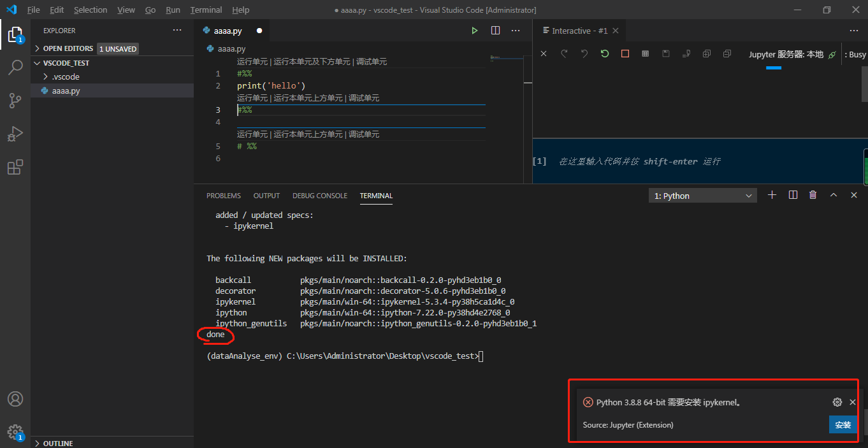Expand all cells in Interactive window
This screenshot has width=868, height=448.
click(x=707, y=54)
